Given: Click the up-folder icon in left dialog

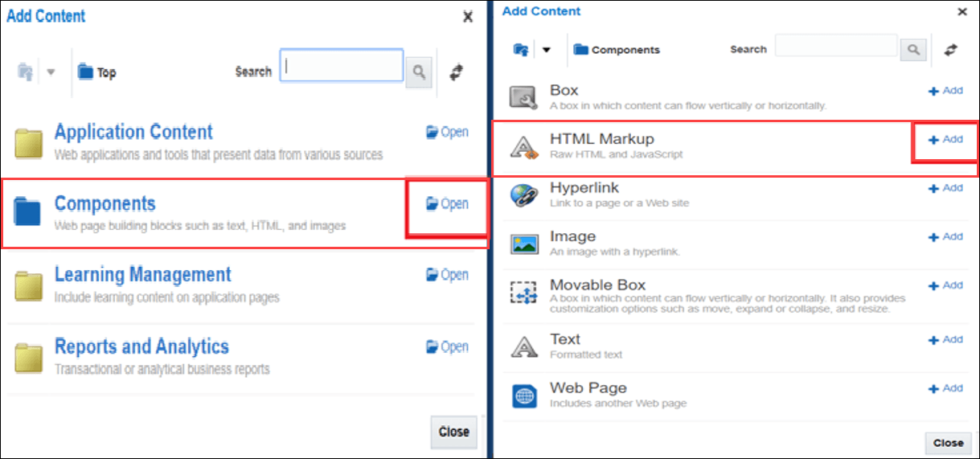Looking at the screenshot, I should tap(25, 72).
